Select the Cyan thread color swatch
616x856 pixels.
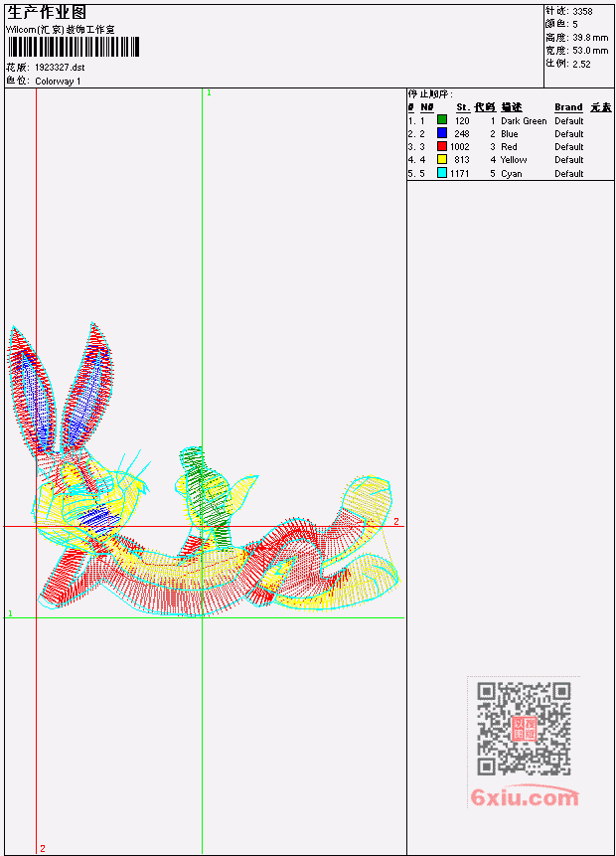point(442,173)
